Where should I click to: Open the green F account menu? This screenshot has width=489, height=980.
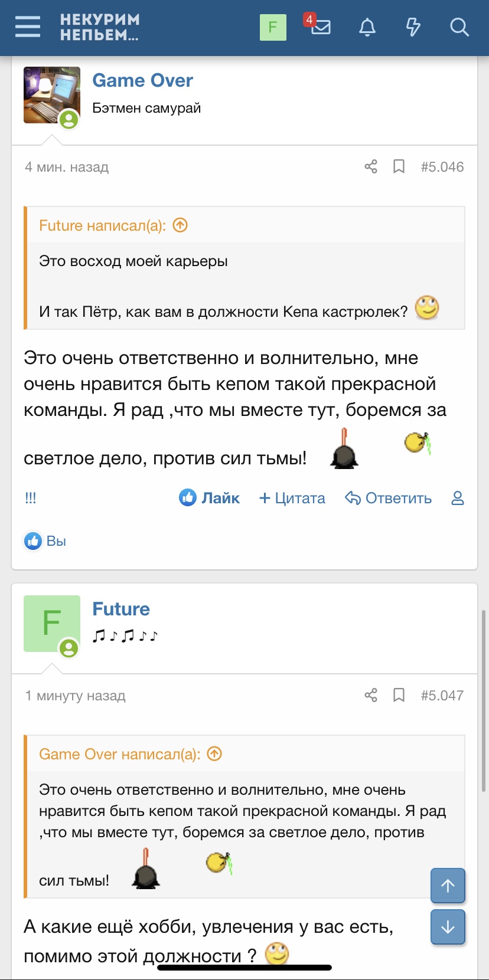pos(273,27)
